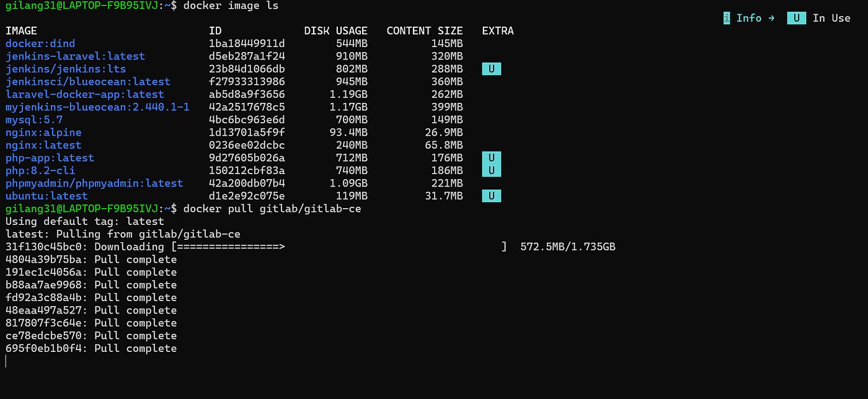Image resolution: width=868 pixels, height=399 pixels.
Task: Click the docker image ls command
Action: (231, 6)
